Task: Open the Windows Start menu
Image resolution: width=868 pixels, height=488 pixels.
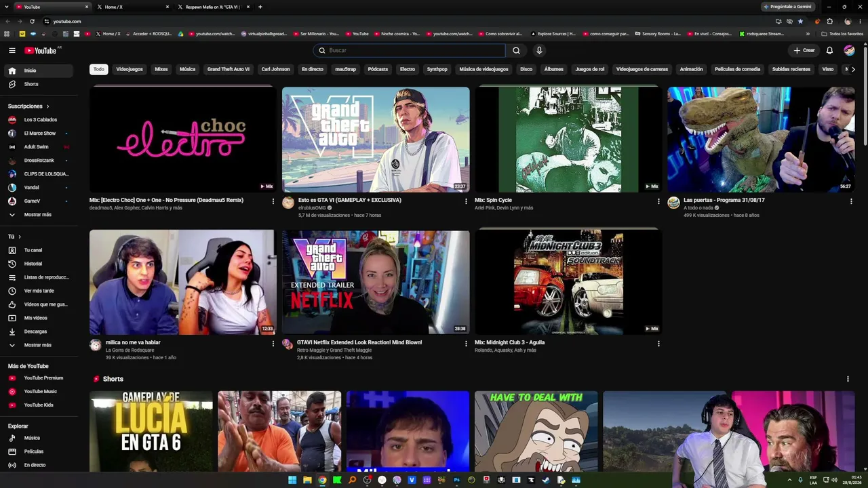Action: point(292,480)
